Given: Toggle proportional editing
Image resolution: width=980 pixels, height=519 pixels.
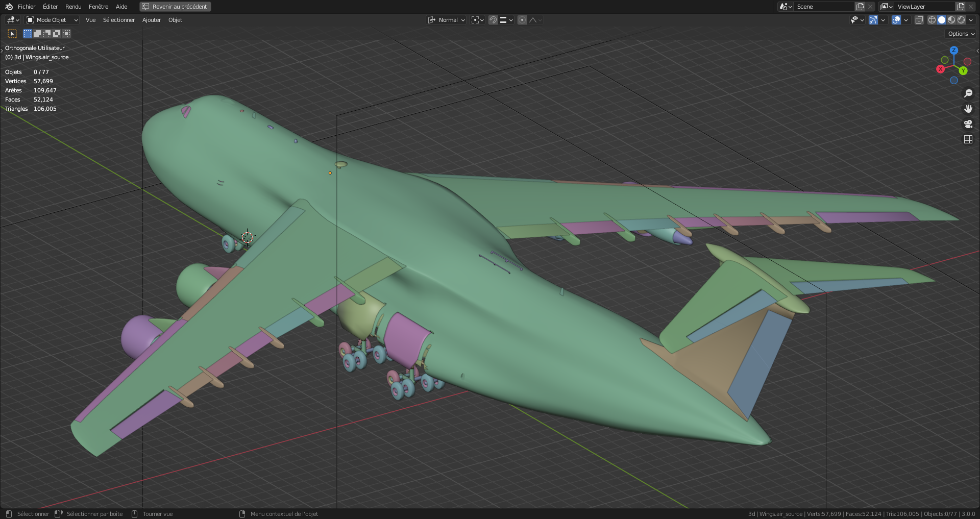Looking at the screenshot, I should coord(522,20).
